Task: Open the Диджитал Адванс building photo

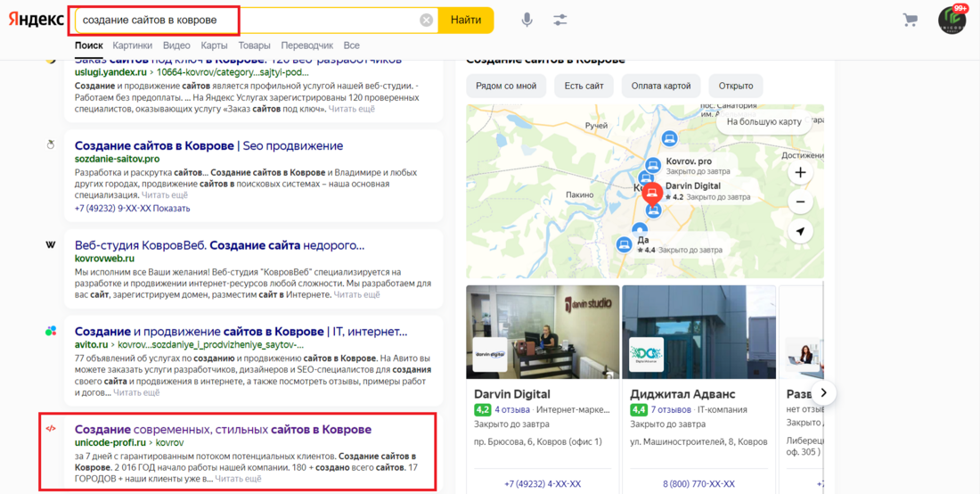Action: tap(698, 332)
